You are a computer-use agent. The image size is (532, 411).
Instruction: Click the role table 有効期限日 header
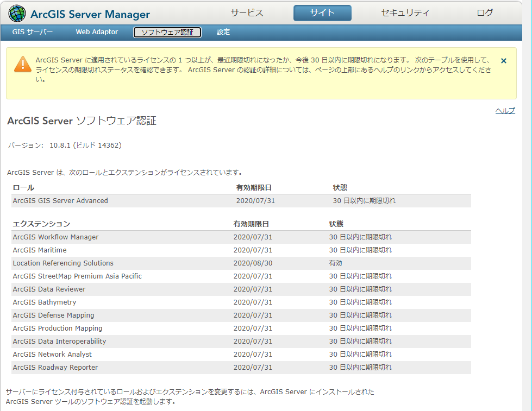tap(254, 187)
